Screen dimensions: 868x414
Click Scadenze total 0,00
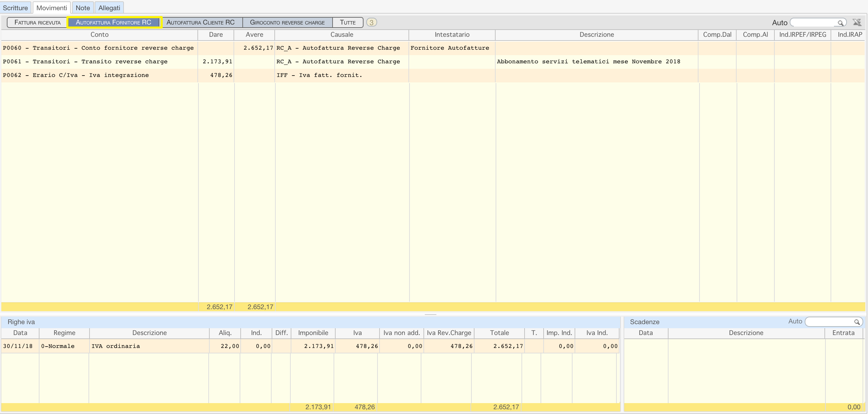tap(854, 407)
